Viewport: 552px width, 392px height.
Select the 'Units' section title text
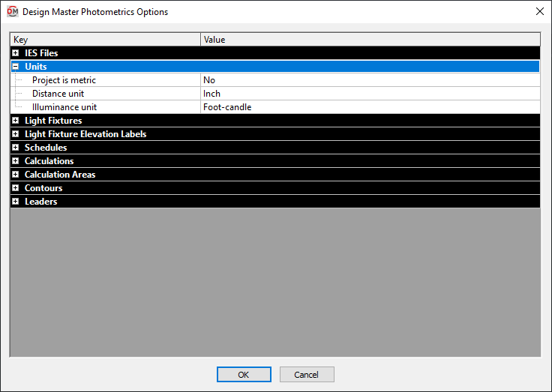(36, 67)
